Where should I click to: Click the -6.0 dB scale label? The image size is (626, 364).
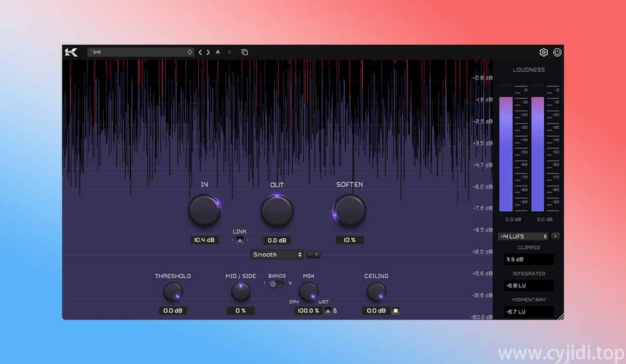(x=482, y=187)
